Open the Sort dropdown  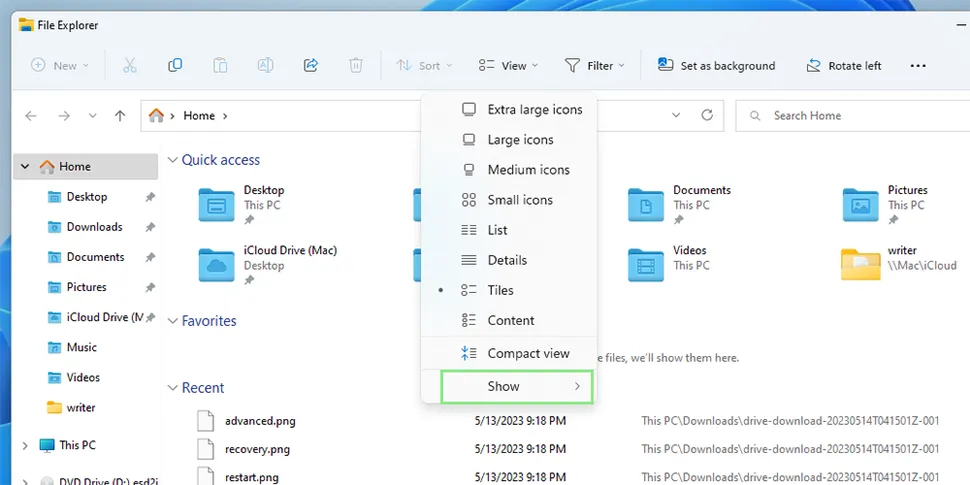[424, 65]
